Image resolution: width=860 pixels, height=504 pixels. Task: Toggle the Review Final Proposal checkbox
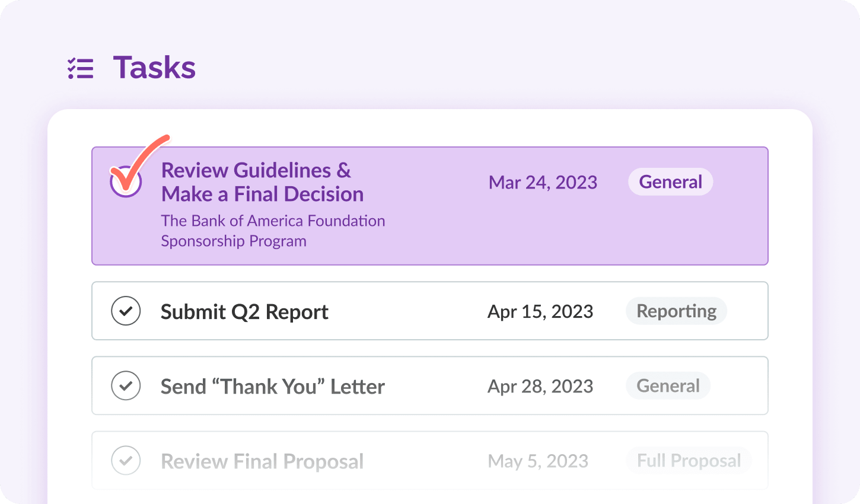tap(126, 460)
